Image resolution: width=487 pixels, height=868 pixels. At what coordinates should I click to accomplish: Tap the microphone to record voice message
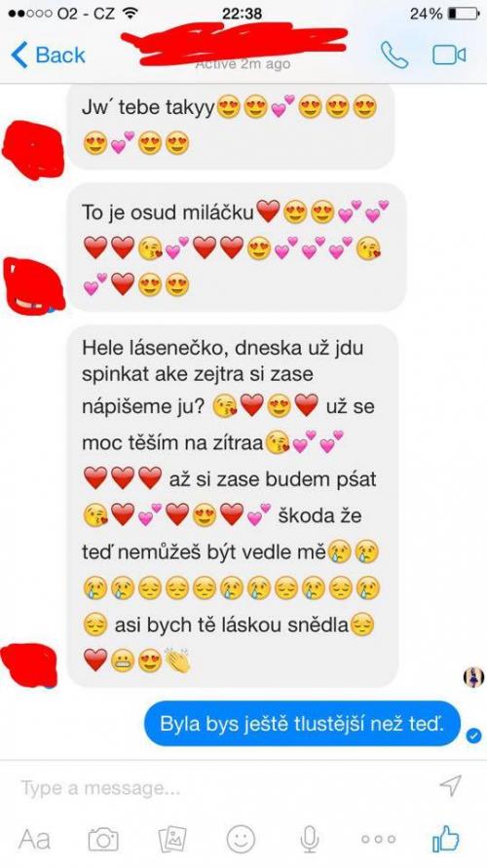[310, 839]
